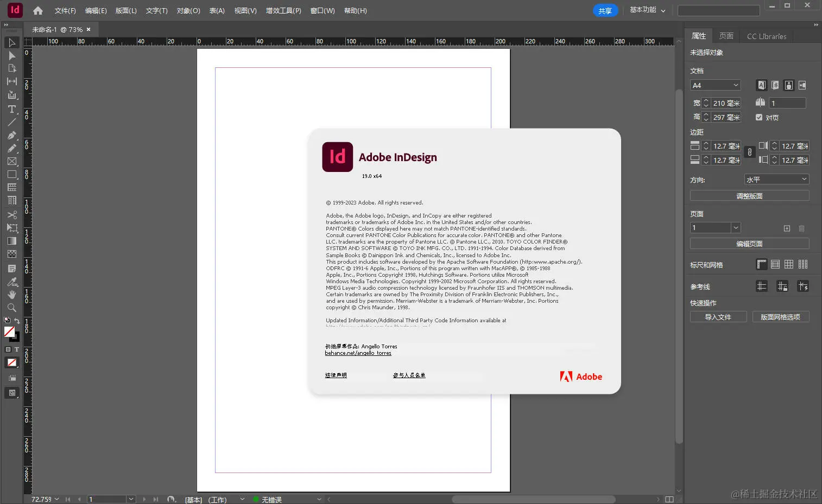Open the 页面 page number dropdown
This screenshot has width=822, height=504.
coord(735,228)
